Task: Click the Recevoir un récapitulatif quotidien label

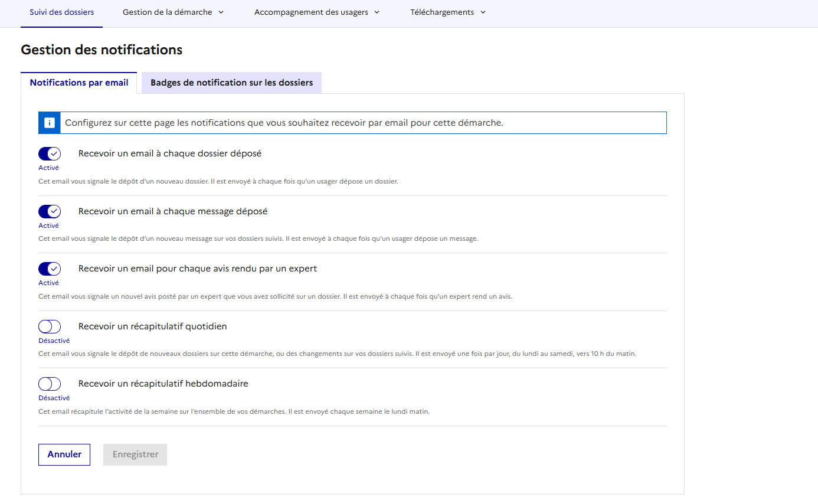Action: [x=152, y=326]
